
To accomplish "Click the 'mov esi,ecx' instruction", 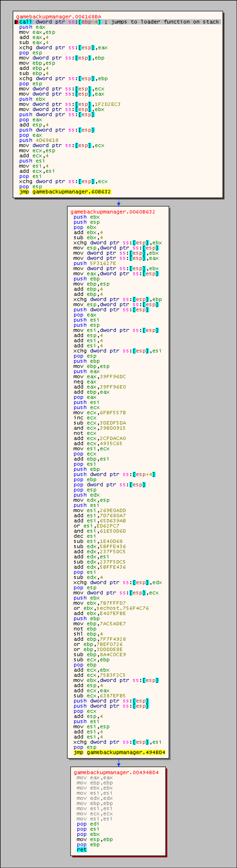I will coord(91,449).
